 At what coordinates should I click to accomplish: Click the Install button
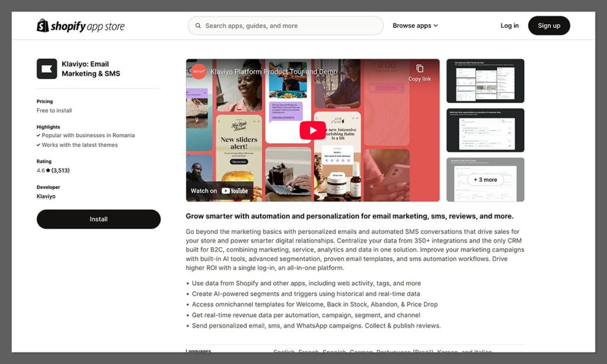[98, 219]
